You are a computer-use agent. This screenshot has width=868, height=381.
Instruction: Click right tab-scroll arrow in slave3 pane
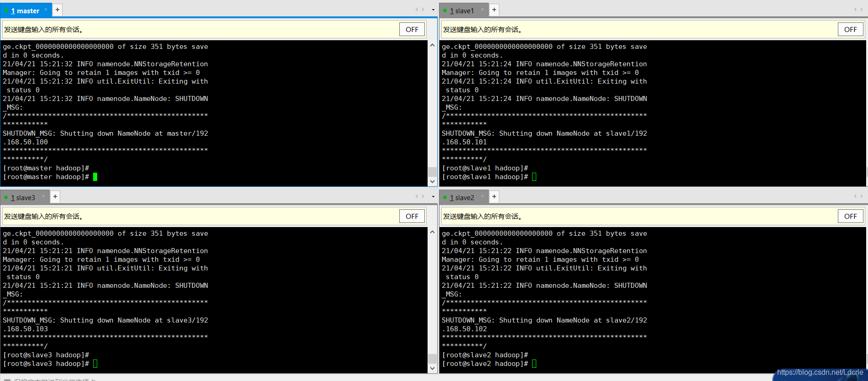point(423,196)
